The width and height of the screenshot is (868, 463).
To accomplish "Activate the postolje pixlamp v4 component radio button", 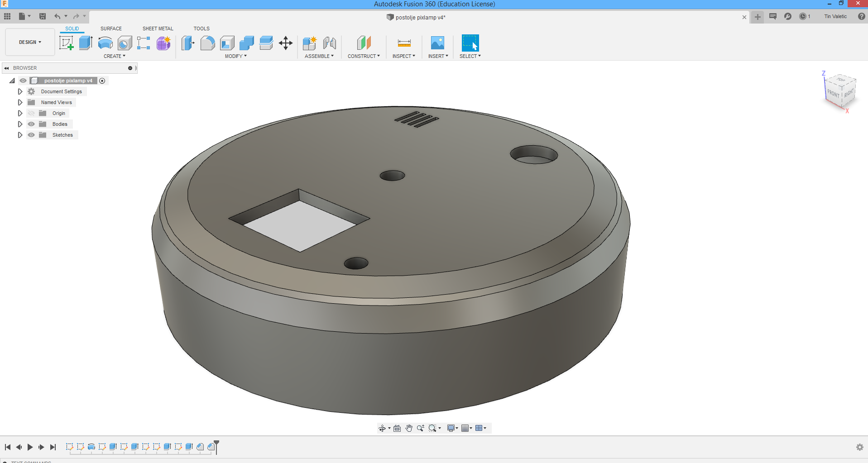I will click(x=102, y=81).
